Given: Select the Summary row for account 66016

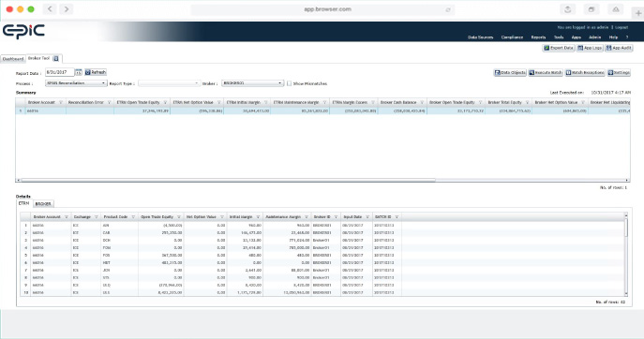Looking at the screenshot, I should pyautogui.click(x=322, y=111).
